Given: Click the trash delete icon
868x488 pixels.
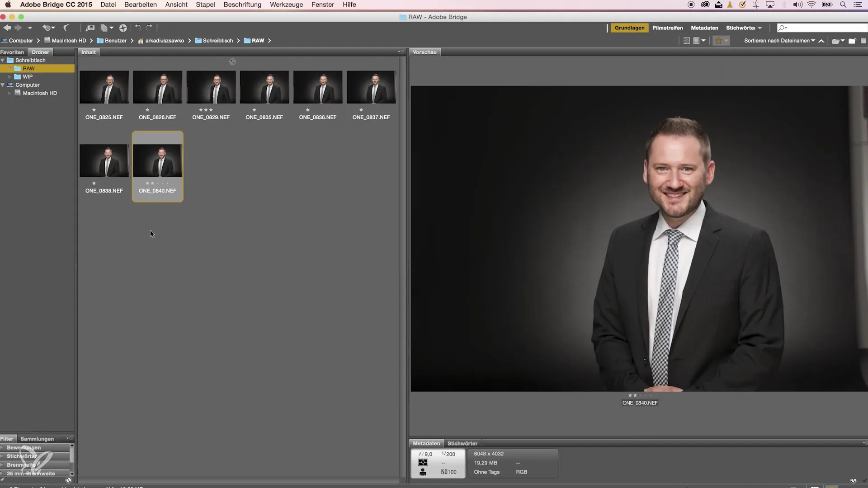Looking at the screenshot, I should coord(863,41).
